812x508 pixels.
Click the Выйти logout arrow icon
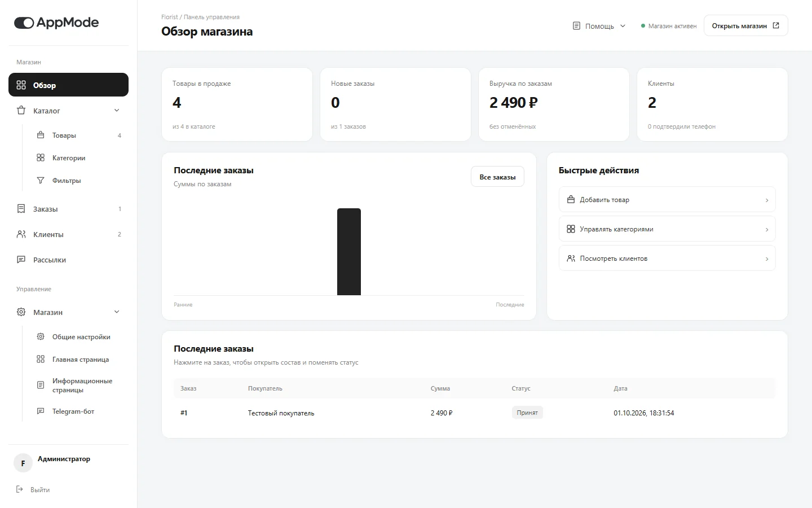pyautogui.click(x=20, y=489)
